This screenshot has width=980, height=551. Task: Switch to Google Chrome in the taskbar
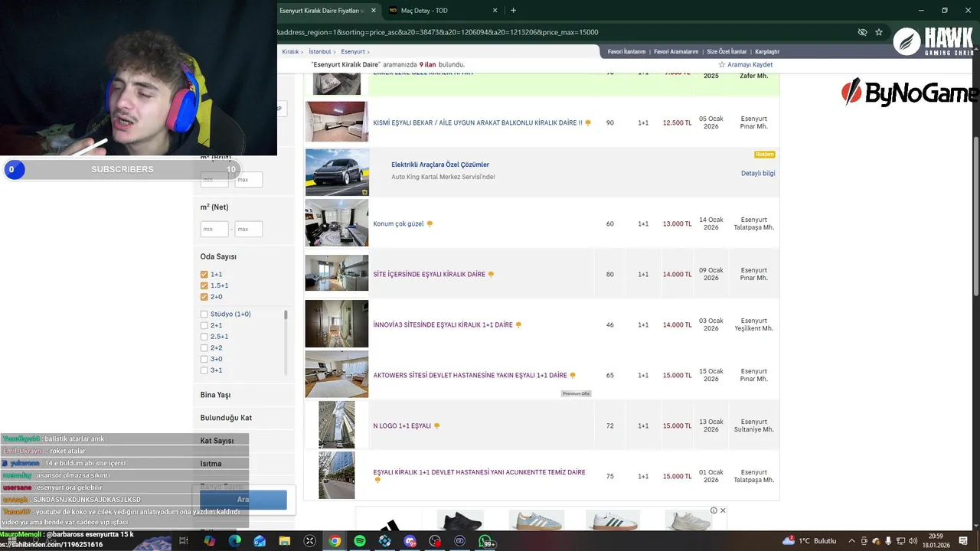(x=335, y=541)
